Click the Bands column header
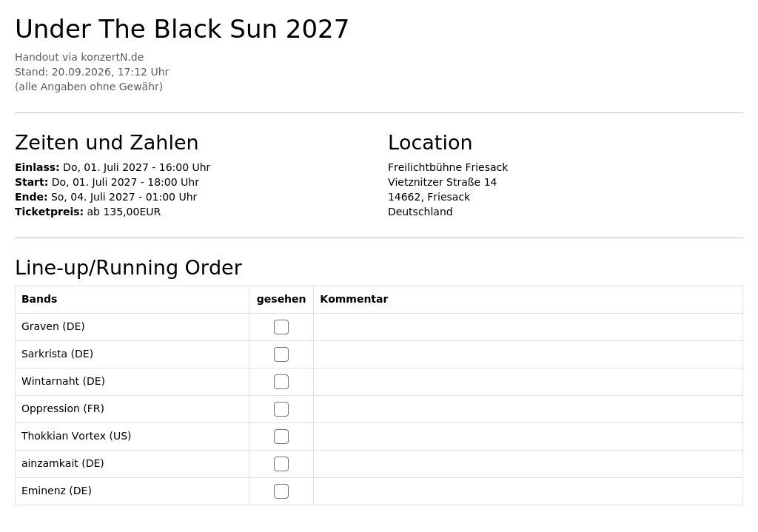758x532 pixels. click(x=39, y=299)
